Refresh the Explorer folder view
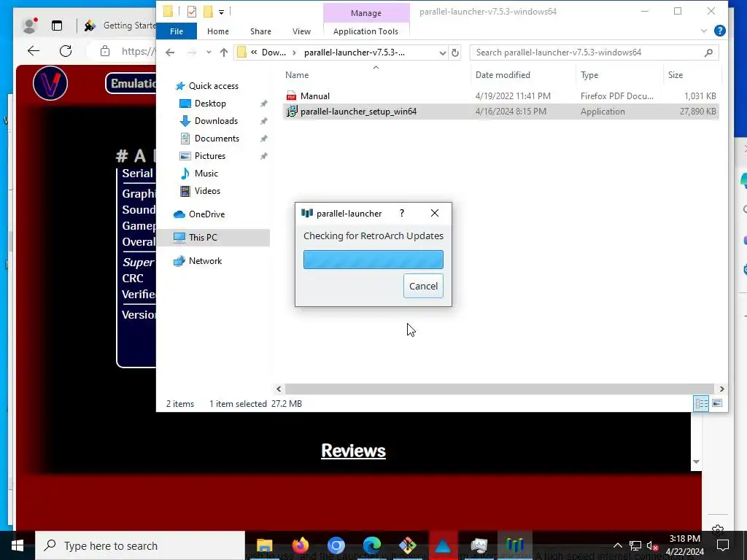The width and height of the screenshot is (747, 560). 455,52
